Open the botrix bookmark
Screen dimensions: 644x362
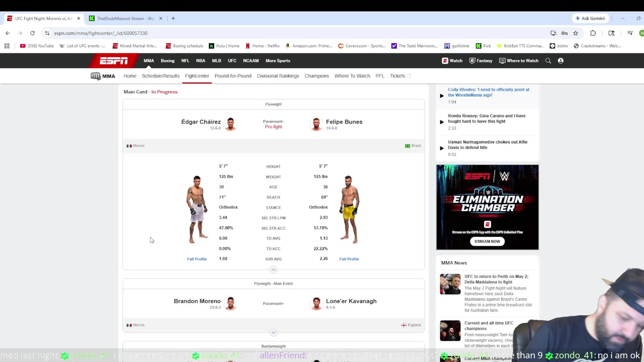[558, 46]
